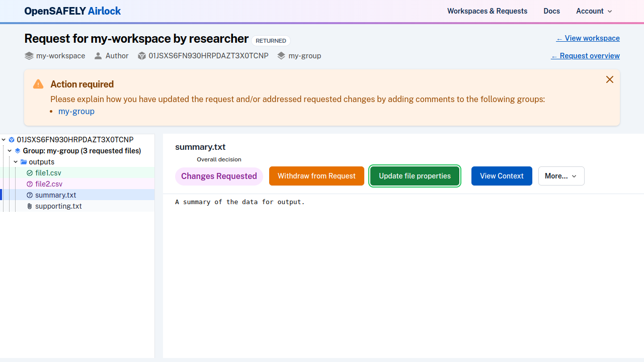Click the layers icon beside Group: my-group
Viewport: 644px width, 362px height.
18,151
